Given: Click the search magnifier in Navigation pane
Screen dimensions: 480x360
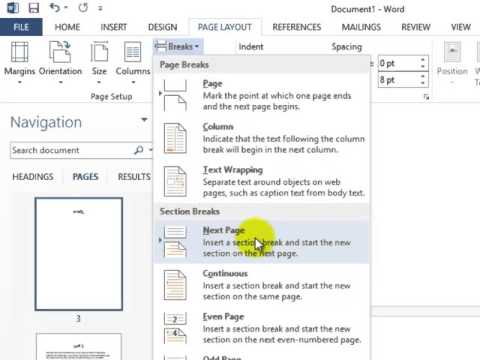Looking at the screenshot, I should click(139, 150).
